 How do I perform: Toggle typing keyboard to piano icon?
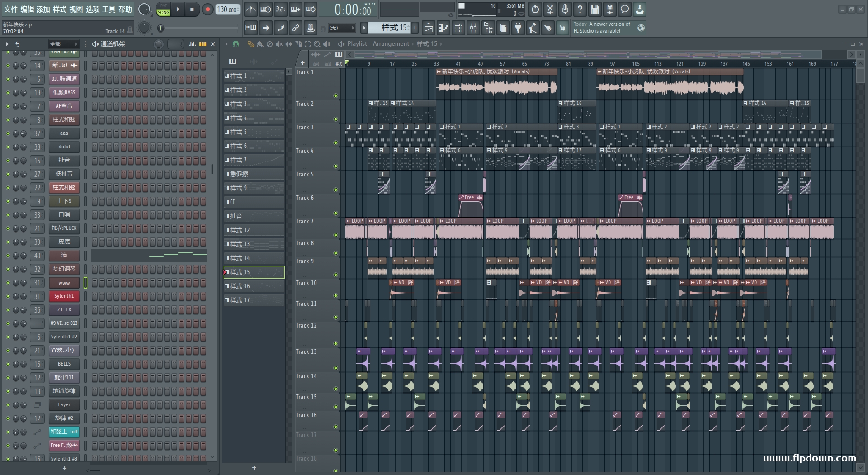pyautogui.click(x=251, y=28)
